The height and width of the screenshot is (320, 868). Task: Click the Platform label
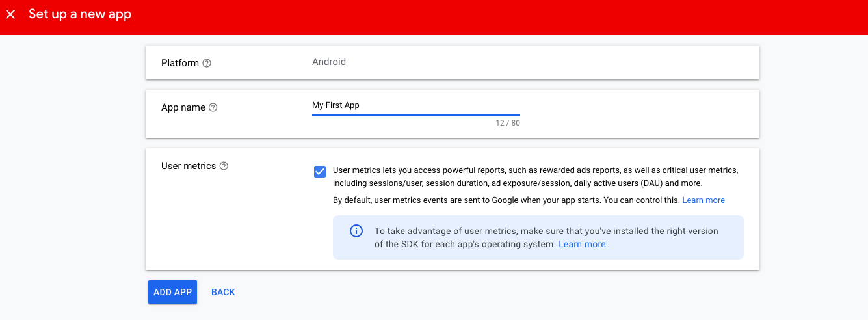180,63
